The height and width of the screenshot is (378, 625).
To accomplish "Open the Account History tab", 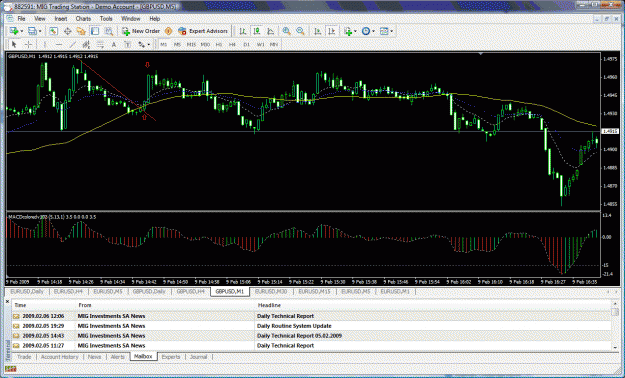I will tap(59, 357).
